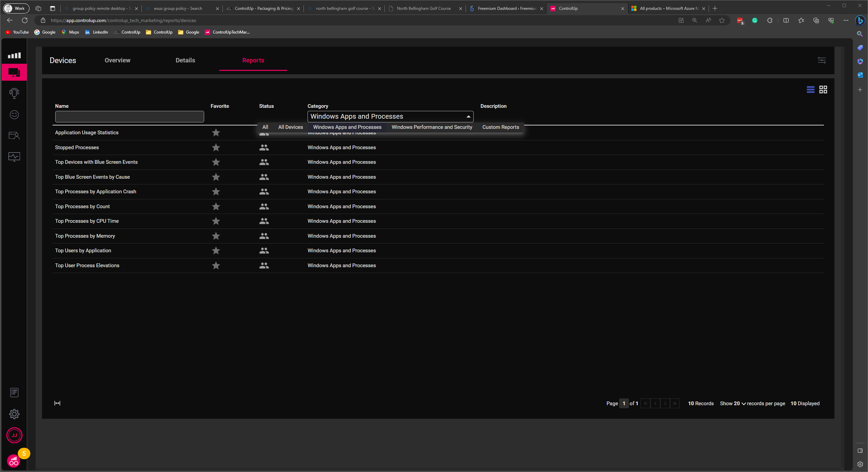
Task: Switch to the Details tab
Action: (185, 60)
